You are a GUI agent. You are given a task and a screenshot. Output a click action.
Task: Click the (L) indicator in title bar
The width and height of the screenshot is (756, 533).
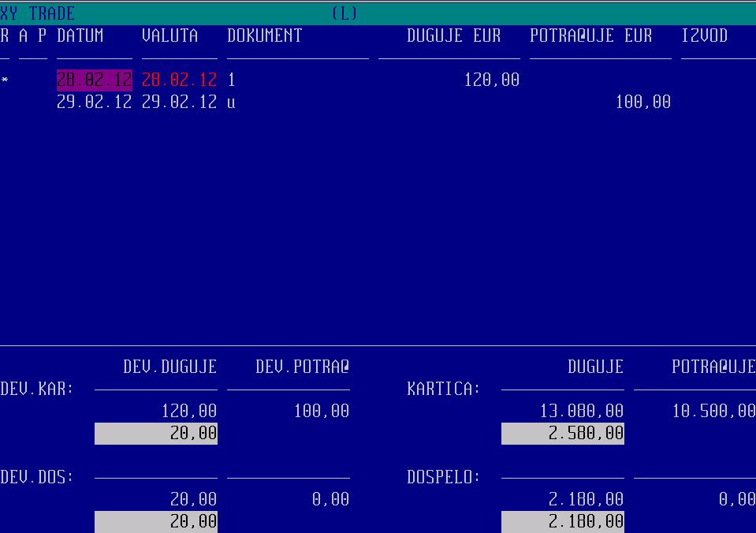point(344,13)
